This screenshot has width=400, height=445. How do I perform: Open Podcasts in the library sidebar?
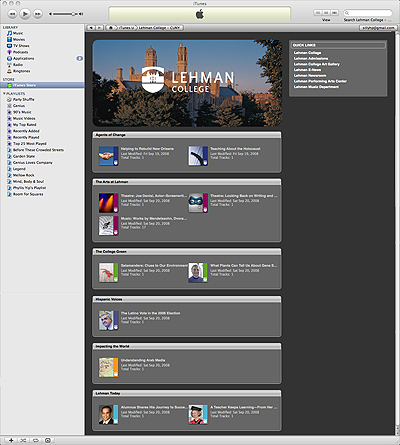pyautogui.click(x=20, y=52)
